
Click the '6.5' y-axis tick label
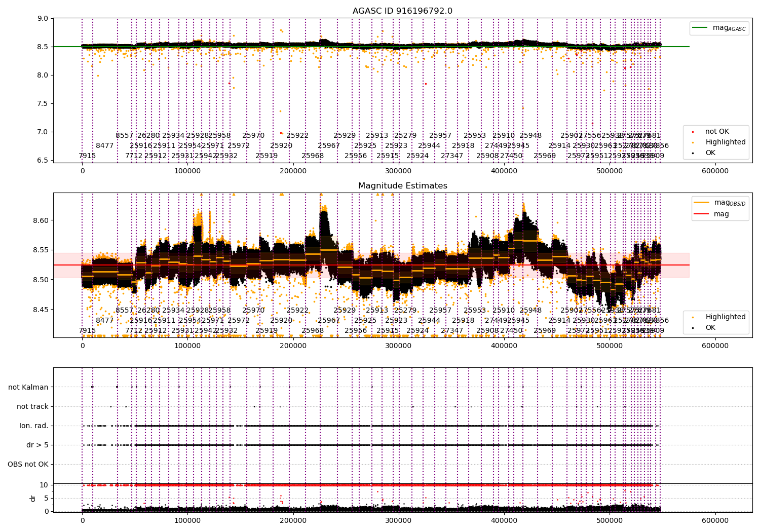[43, 161]
